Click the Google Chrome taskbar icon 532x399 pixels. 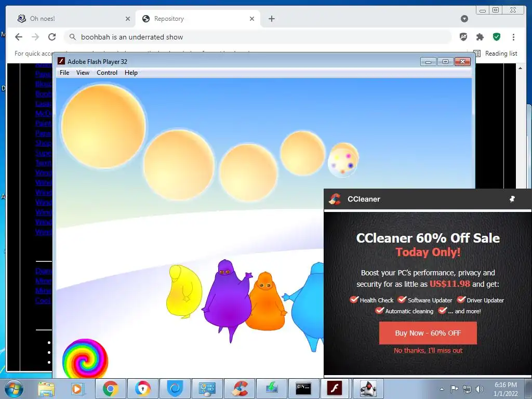[x=111, y=389]
